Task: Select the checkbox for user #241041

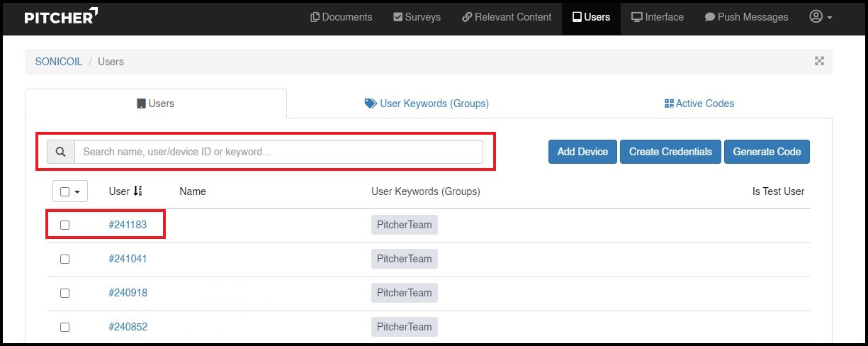Action: (x=65, y=259)
